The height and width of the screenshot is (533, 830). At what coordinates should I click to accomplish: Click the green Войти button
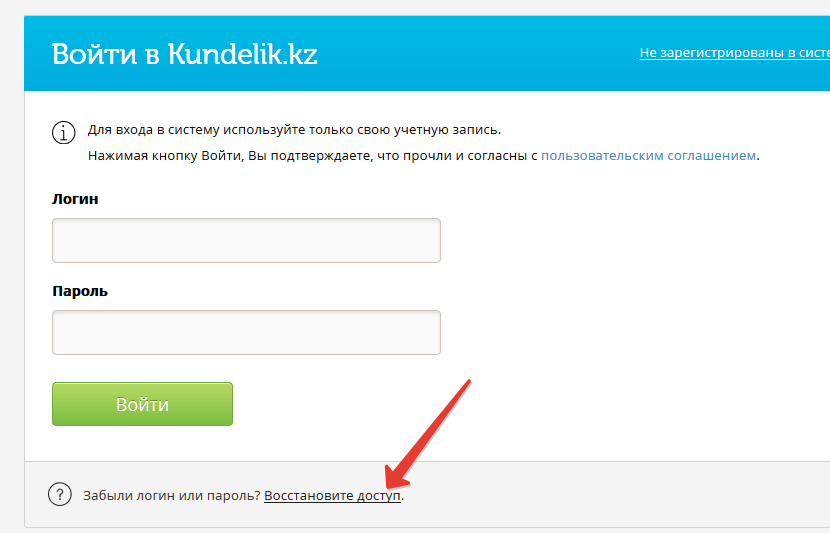tap(142, 404)
